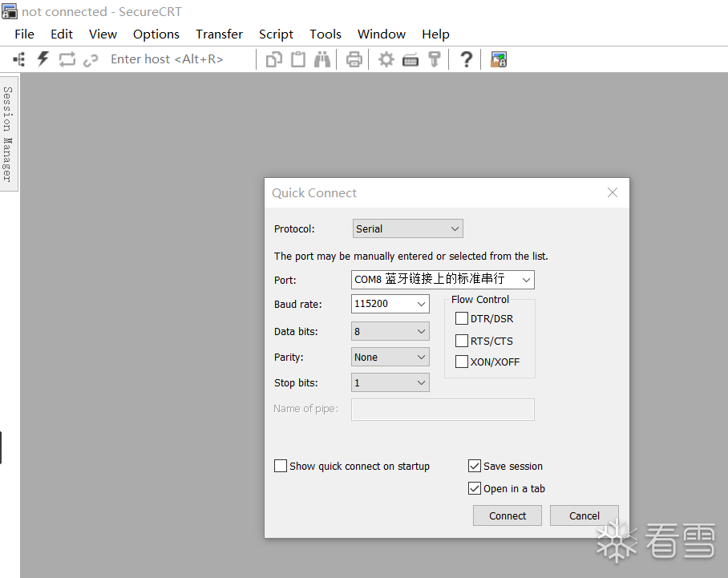Click the Help question mark icon

(467, 59)
